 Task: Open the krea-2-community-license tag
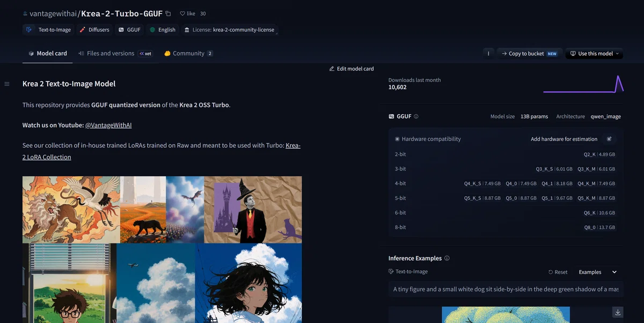pyautogui.click(x=229, y=30)
